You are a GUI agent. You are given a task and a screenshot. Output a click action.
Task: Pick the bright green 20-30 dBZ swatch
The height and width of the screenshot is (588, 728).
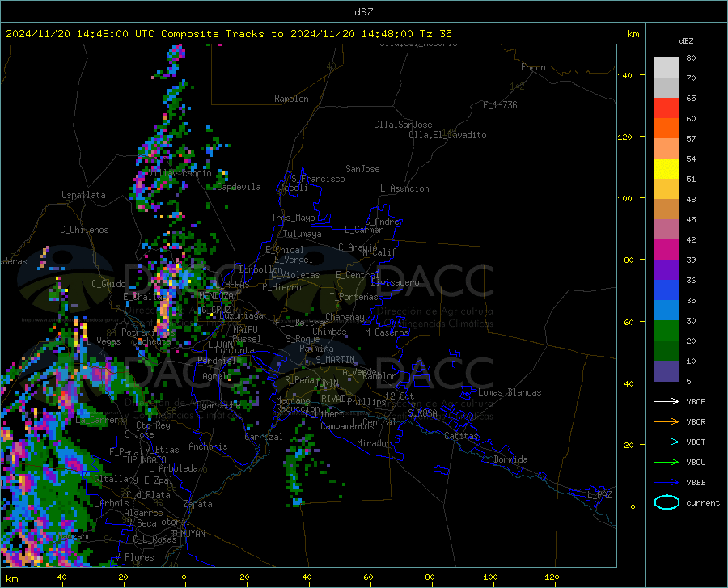[667, 331]
